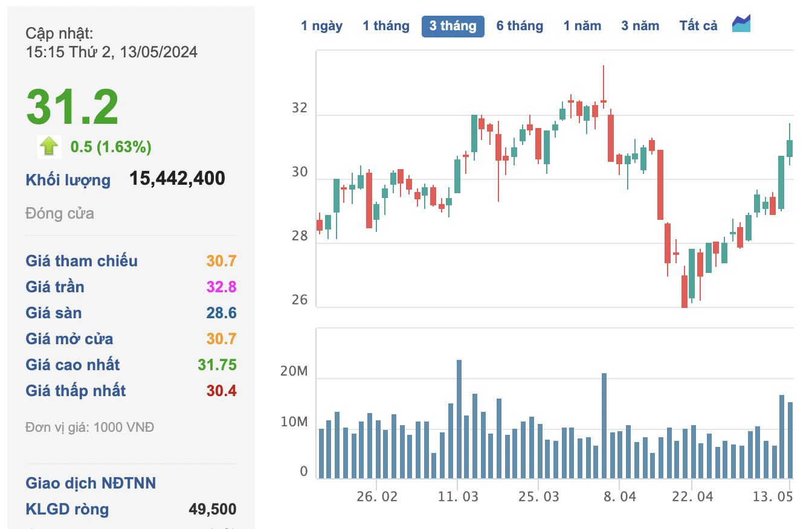Click the large current price 31.2
The height and width of the screenshot is (529, 812).
click(x=72, y=107)
